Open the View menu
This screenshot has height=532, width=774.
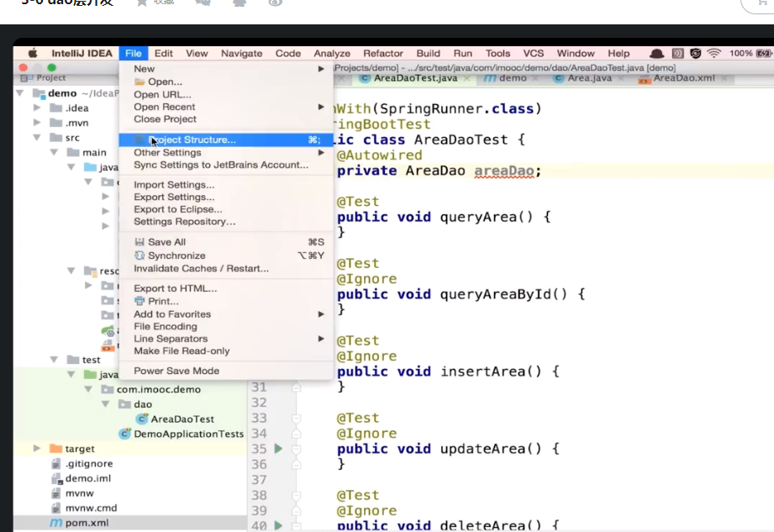tap(197, 53)
